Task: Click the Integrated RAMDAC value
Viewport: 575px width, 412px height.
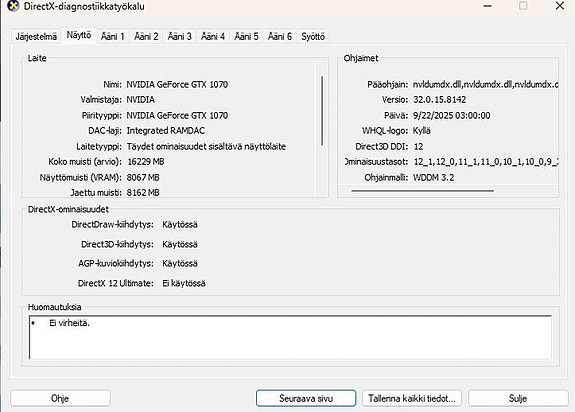Action: pos(165,131)
